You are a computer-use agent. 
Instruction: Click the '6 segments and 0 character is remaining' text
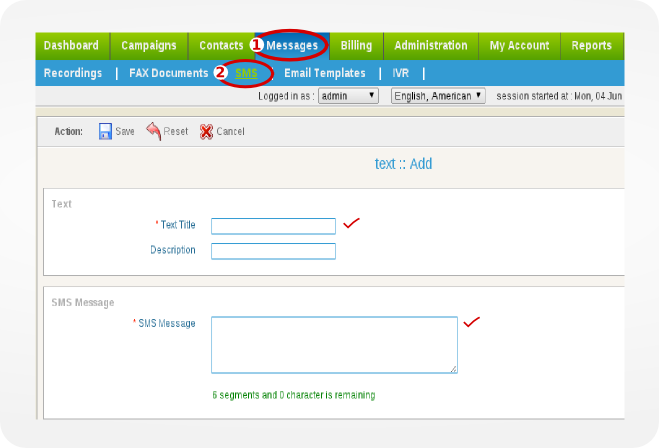pos(294,395)
